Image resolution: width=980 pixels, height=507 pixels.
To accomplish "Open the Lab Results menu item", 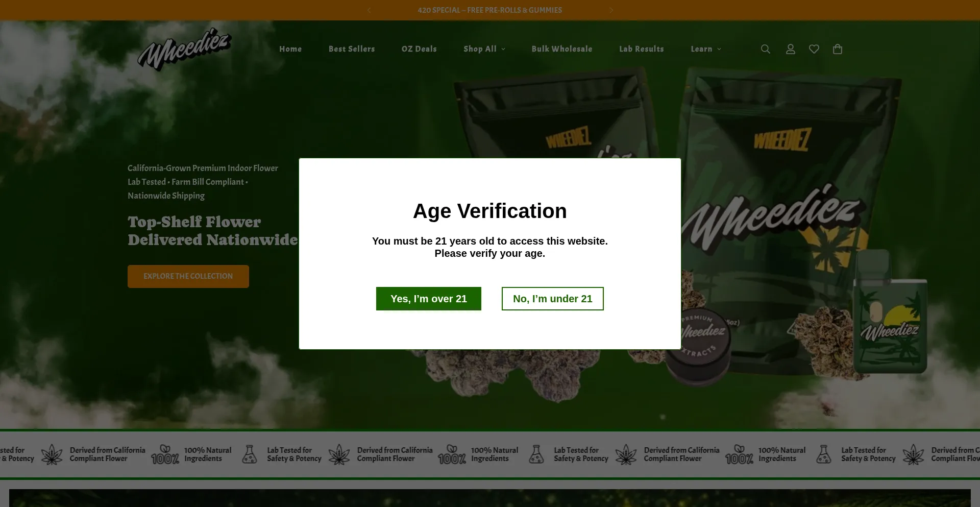I will pos(642,49).
